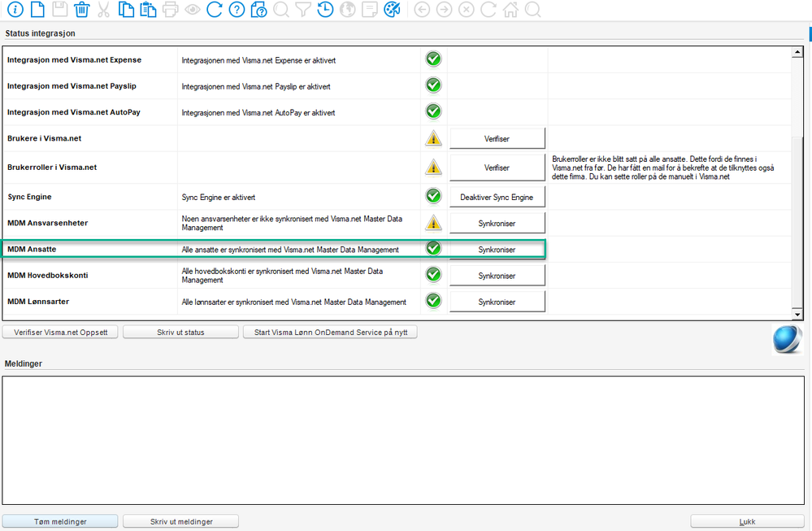The image size is (812, 531).
Task: Open the information icon in the toolbar
Action: (x=15, y=9)
